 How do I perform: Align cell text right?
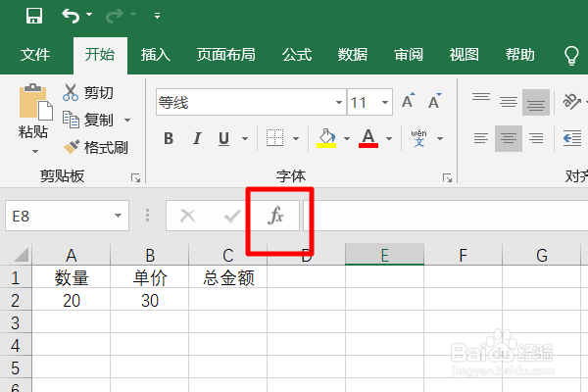click(x=536, y=138)
